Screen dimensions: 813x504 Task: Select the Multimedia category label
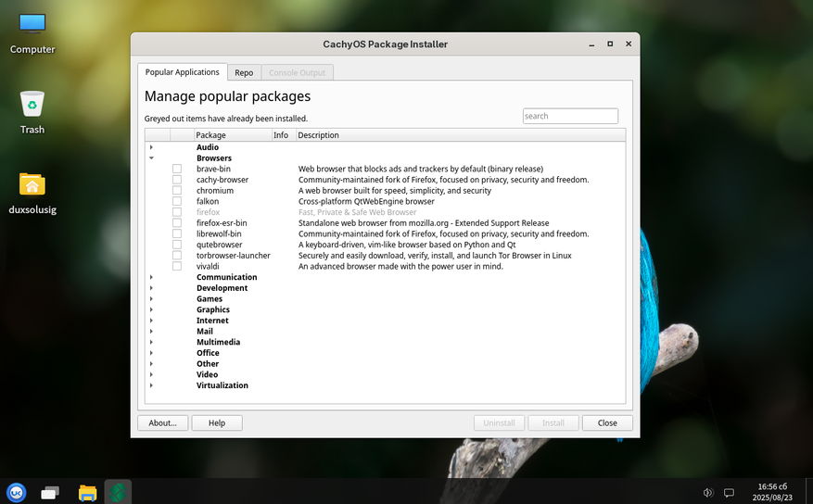218,343
